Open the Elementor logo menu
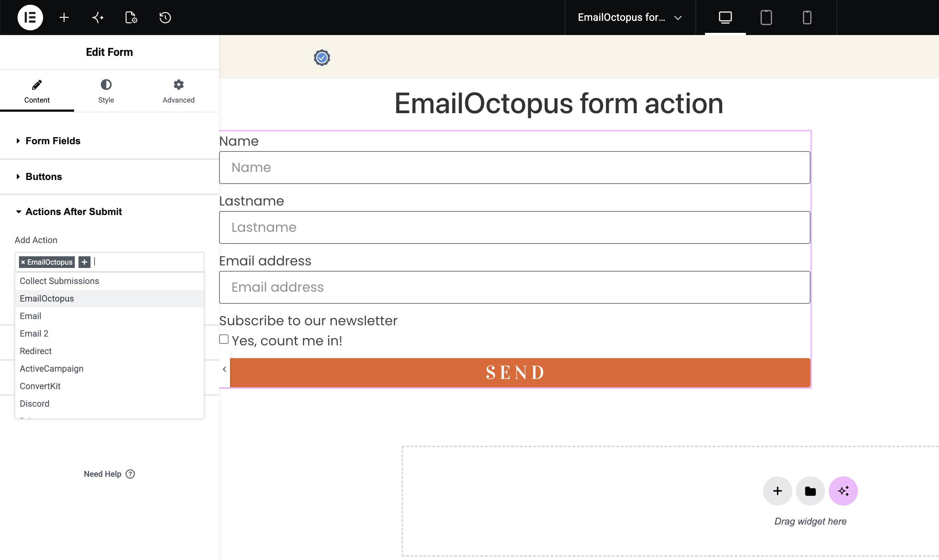939x560 pixels. coord(30,18)
